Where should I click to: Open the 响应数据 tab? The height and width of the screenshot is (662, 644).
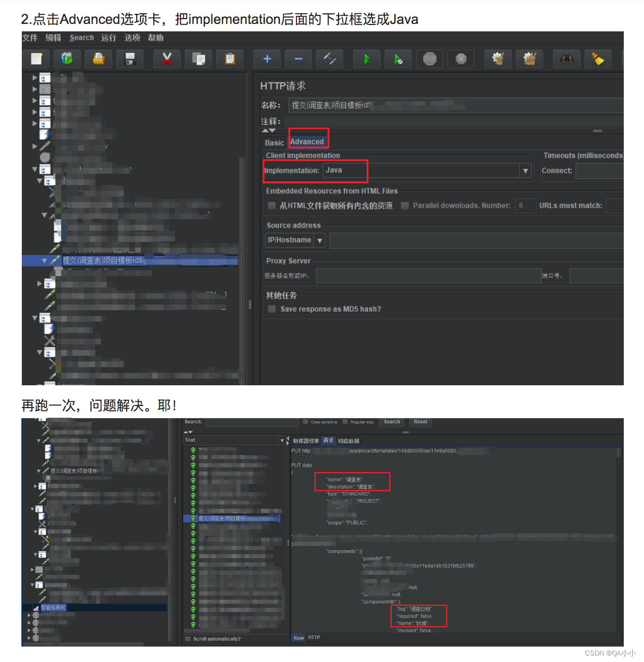349,441
